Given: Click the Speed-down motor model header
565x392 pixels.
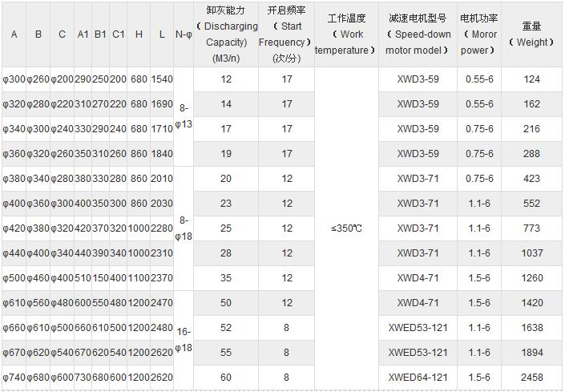Looking at the screenshot, I should coord(418,34).
